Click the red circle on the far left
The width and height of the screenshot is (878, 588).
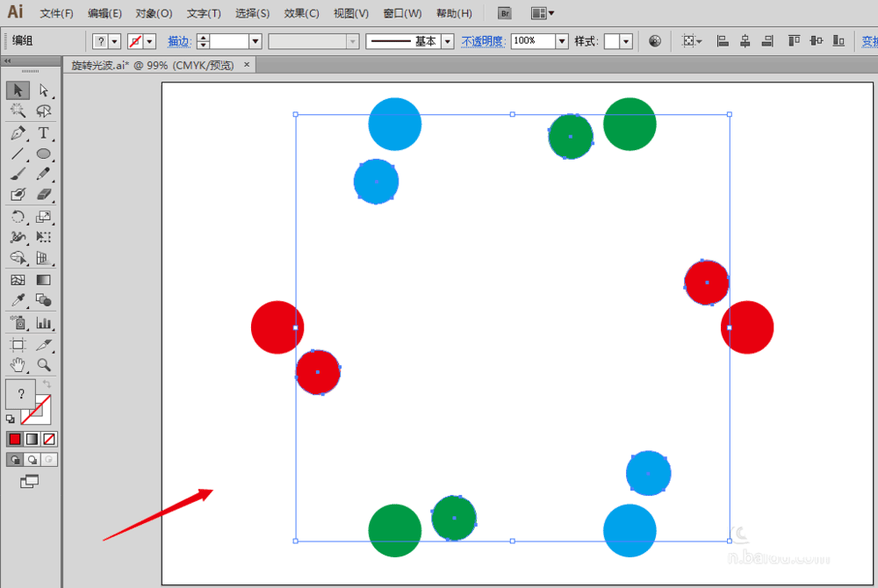pos(275,327)
